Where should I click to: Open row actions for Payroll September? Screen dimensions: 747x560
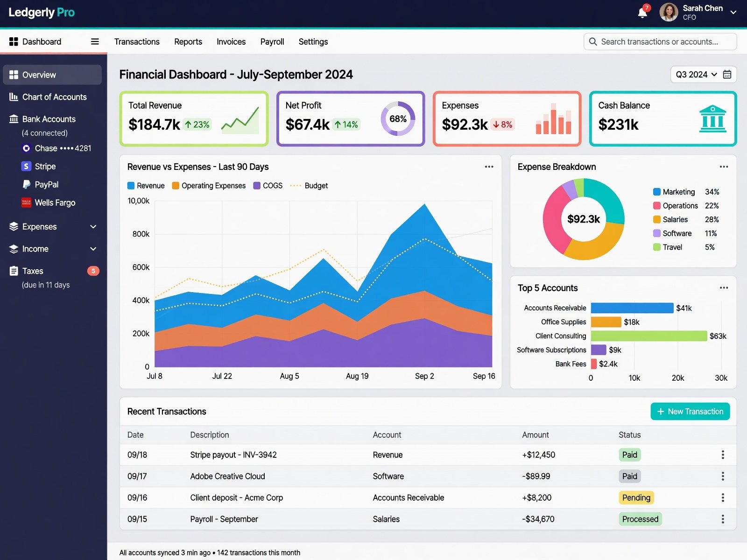[x=723, y=519]
